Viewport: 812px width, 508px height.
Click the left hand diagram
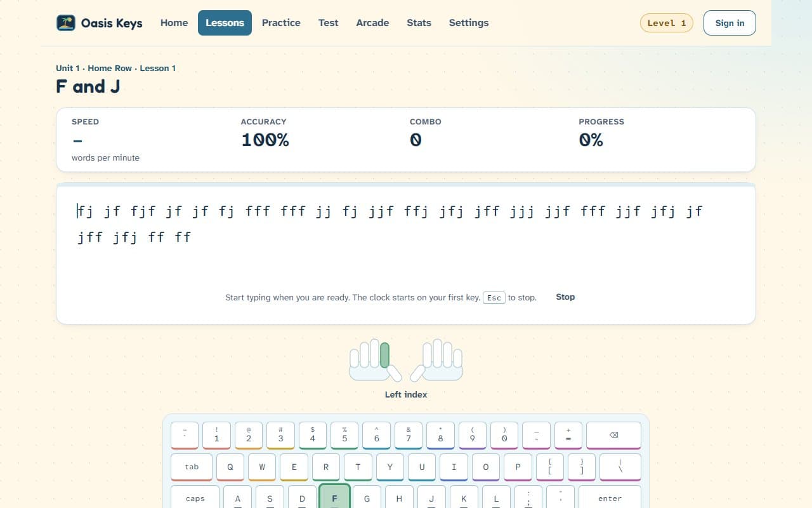click(376, 360)
